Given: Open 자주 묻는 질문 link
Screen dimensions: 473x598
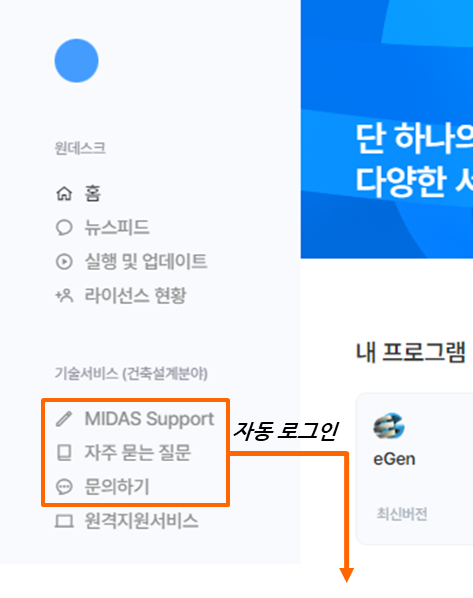Looking at the screenshot, I should 137,453.
